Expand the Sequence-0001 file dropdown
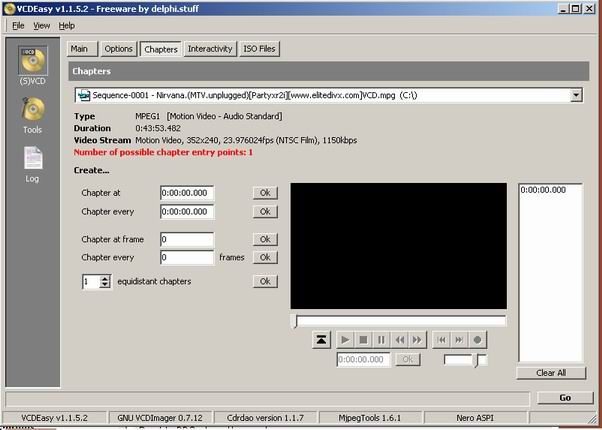 576,95
